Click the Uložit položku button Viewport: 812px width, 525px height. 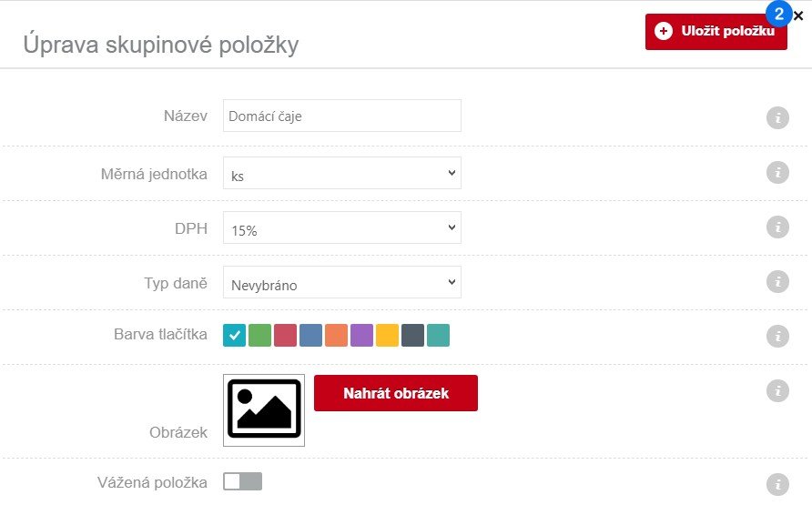coord(716,30)
